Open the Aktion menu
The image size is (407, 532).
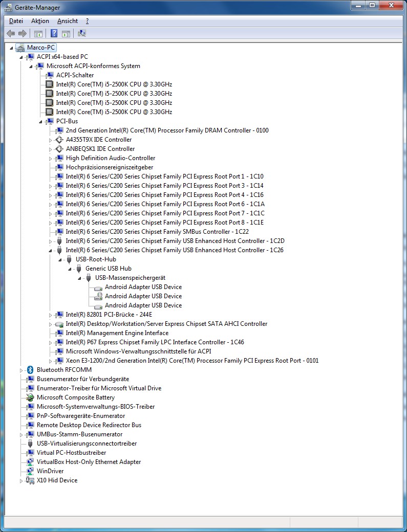pos(40,21)
